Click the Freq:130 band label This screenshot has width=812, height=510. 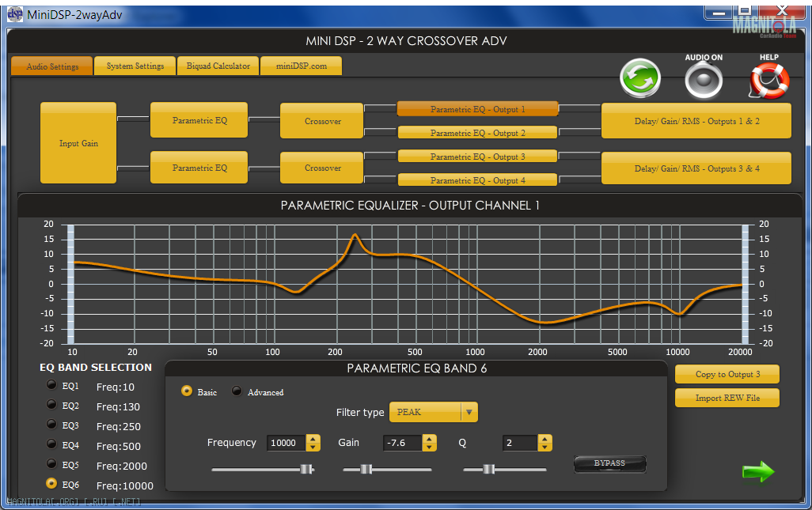pos(118,406)
